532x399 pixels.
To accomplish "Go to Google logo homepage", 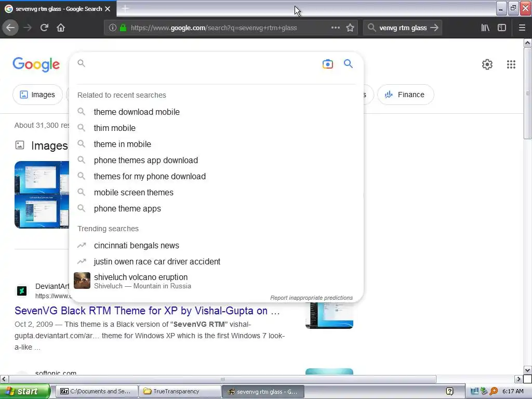I will (x=36, y=64).
